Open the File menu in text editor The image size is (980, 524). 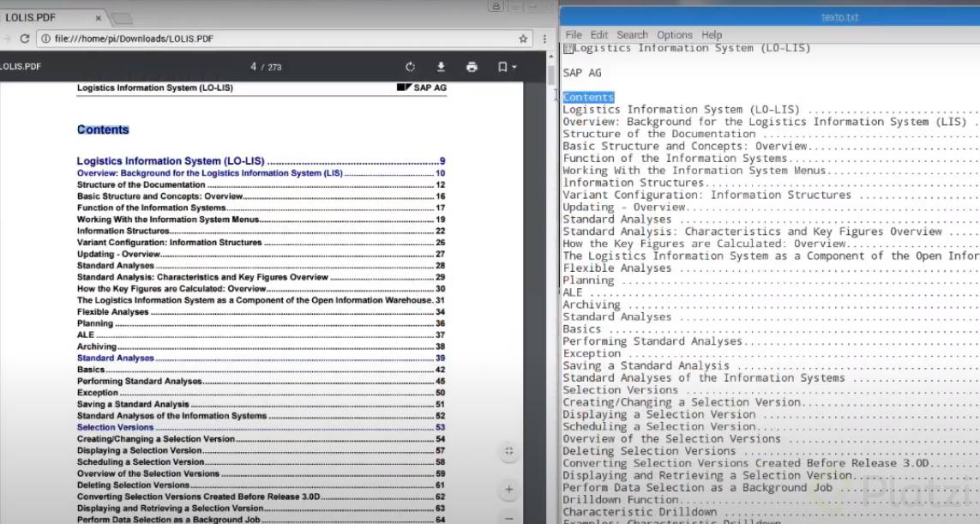pyautogui.click(x=573, y=35)
